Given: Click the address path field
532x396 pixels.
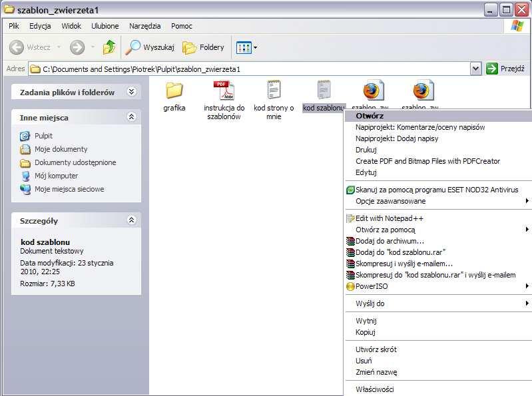Looking at the screenshot, I should tap(250, 69).
